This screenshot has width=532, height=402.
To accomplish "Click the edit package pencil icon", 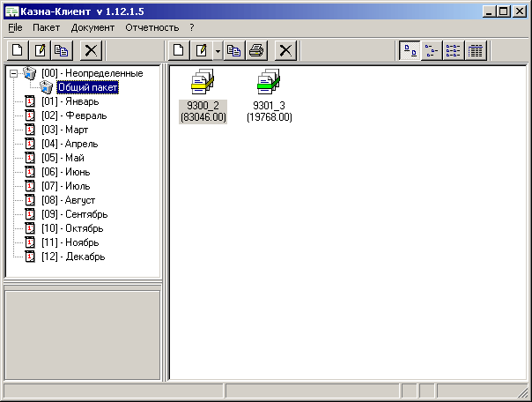I will 40,50.
